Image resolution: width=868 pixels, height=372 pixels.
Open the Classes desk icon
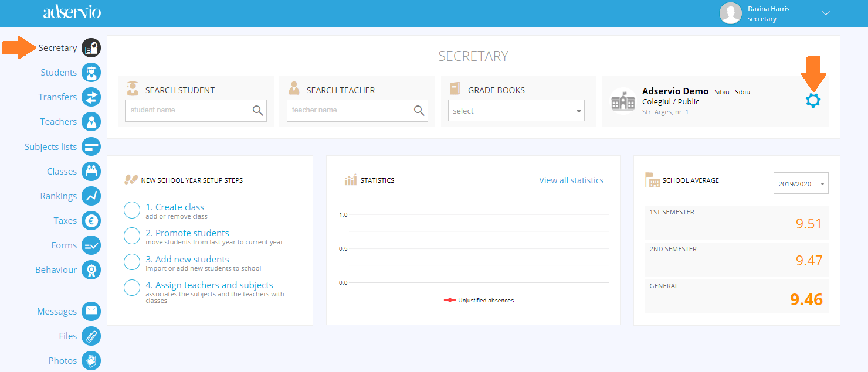(x=91, y=171)
